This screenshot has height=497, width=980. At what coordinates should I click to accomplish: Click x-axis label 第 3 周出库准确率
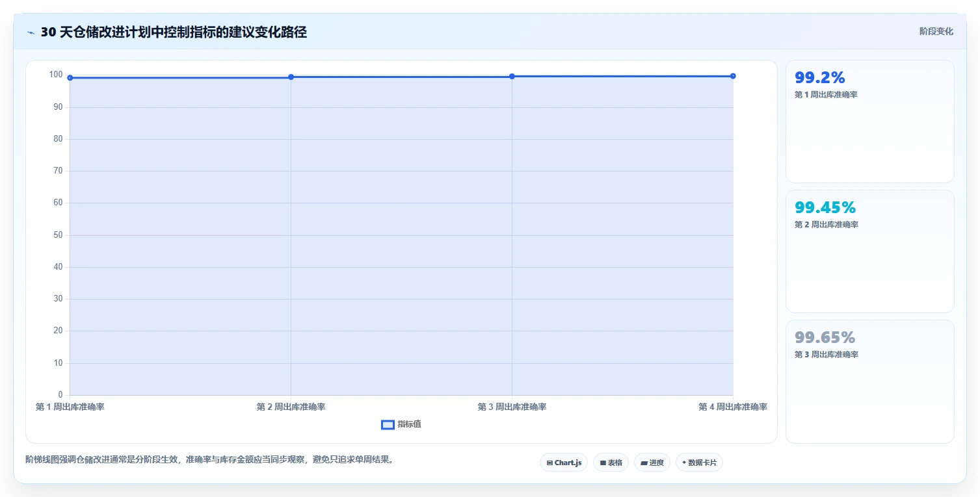click(512, 407)
